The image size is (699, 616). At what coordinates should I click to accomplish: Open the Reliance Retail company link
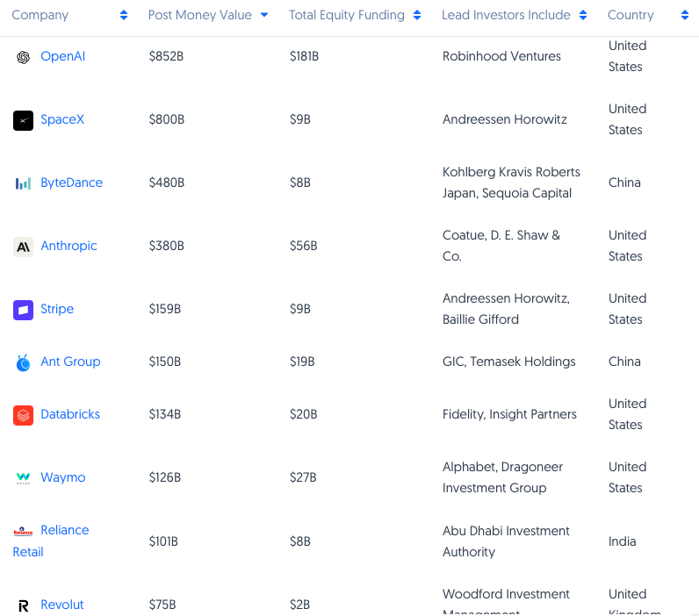pyautogui.click(x=64, y=531)
